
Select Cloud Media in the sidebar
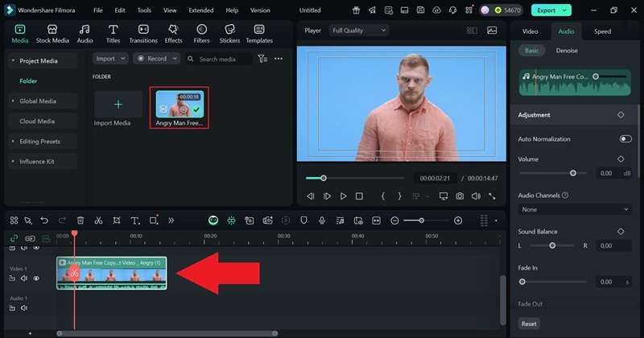click(x=37, y=122)
